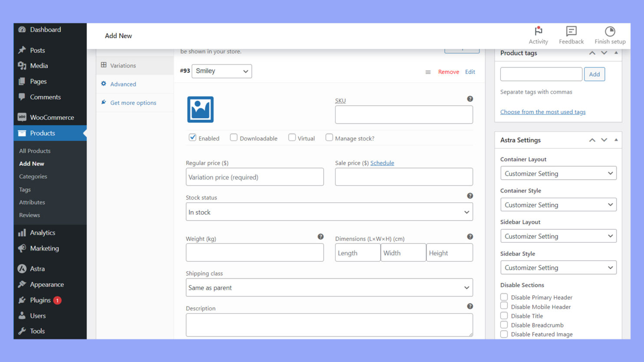
Task: Open Choose from the most used tags
Action: click(542, 111)
